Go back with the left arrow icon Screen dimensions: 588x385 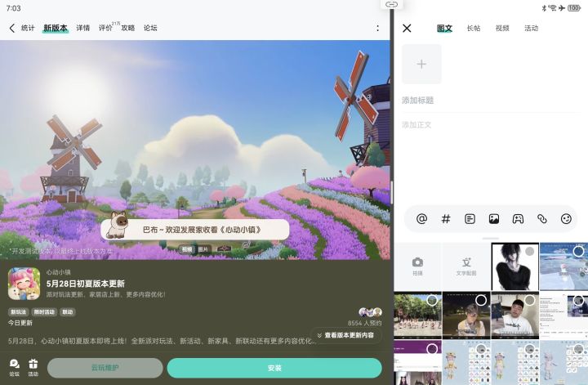click(x=12, y=28)
